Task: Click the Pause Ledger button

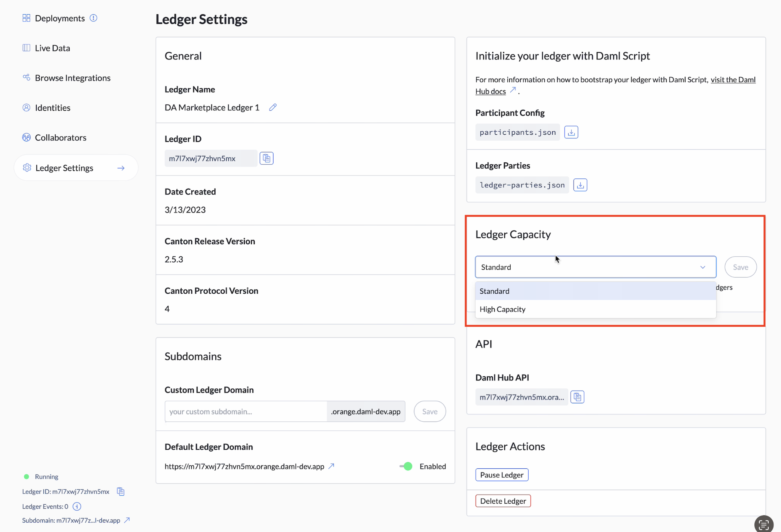Action: pos(502,474)
